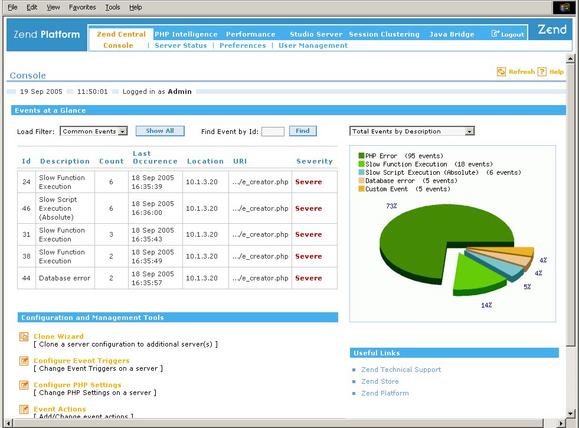Open the Help question mark icon
579x428 pixels.
[542, 72]
